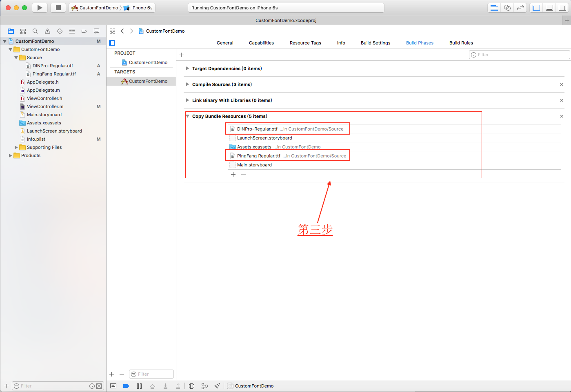Viewport: 571px width, 392px height.
Task: Click the Simulate Location arrow icon
Action: click(x=217, y=386)
